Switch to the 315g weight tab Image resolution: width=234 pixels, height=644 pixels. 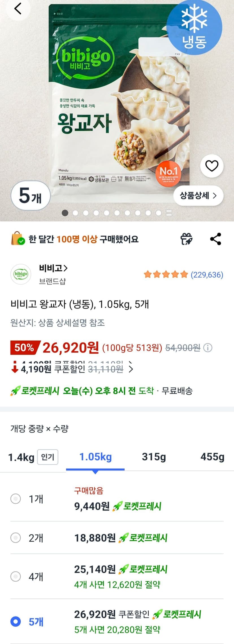(154, 457)
